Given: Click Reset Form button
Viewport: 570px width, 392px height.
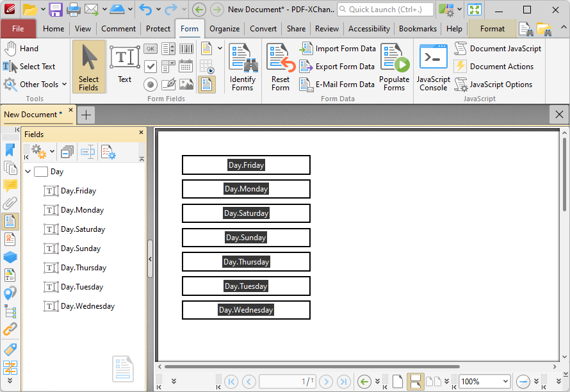Looking at the screenshot, I should click(281, 67).
